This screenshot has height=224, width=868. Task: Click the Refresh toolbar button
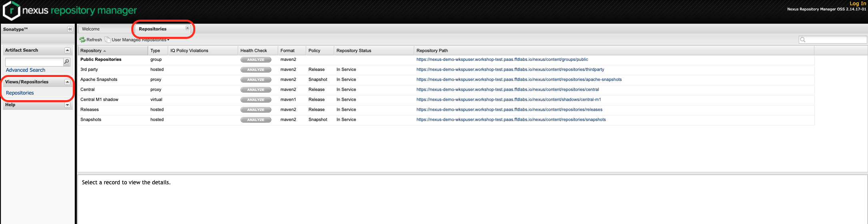[91, 40]
